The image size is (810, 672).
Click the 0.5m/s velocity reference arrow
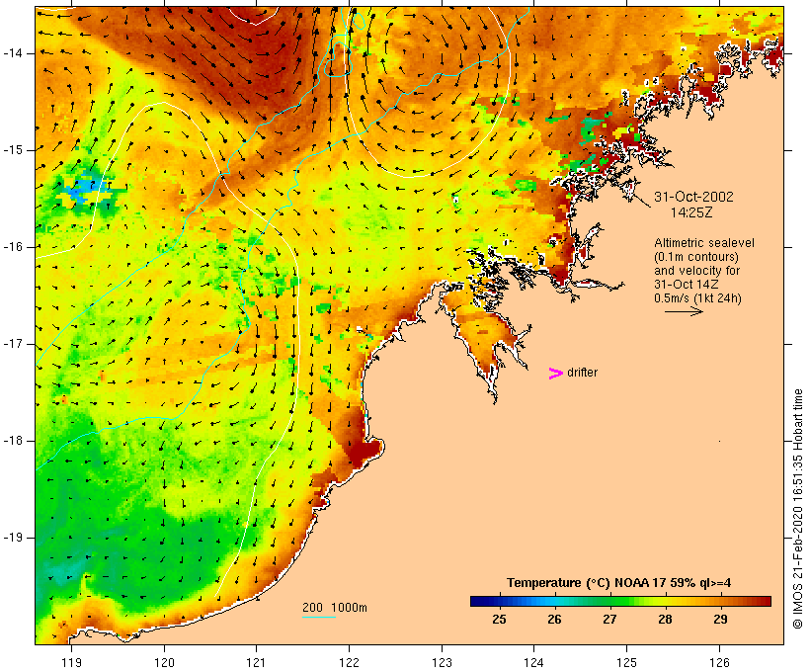pyautogui.click(x=684, y=311)
